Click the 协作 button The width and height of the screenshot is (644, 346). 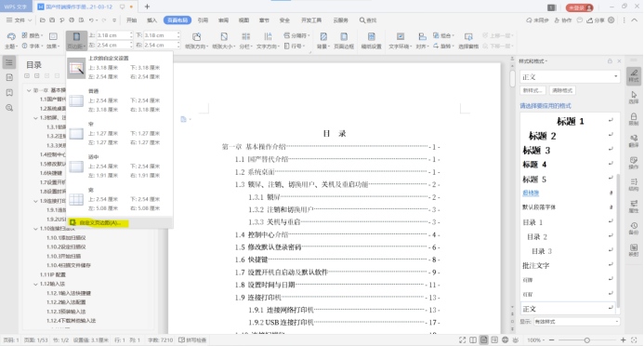point(563,20)
